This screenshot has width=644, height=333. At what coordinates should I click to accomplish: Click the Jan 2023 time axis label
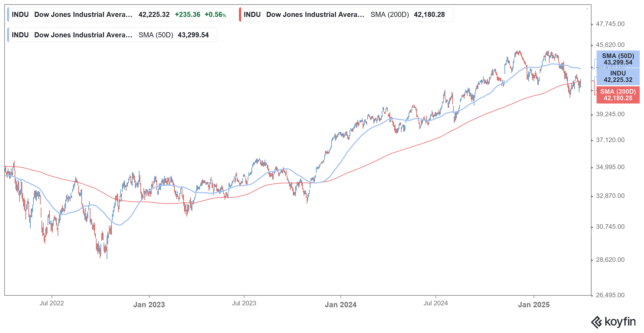(x=149, y=305)
